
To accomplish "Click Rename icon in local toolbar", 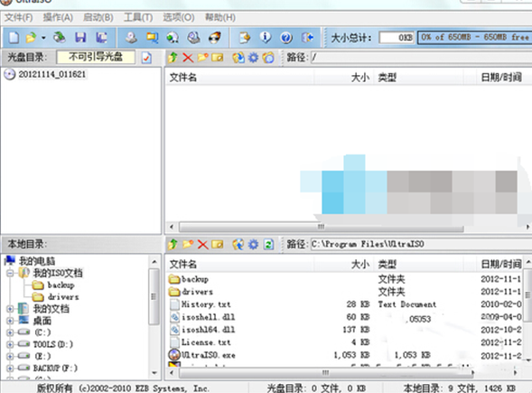I will pos(218,244).
